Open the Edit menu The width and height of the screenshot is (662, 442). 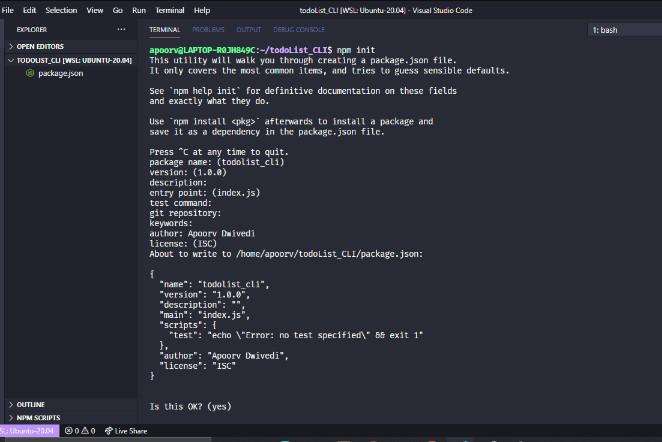29,11
